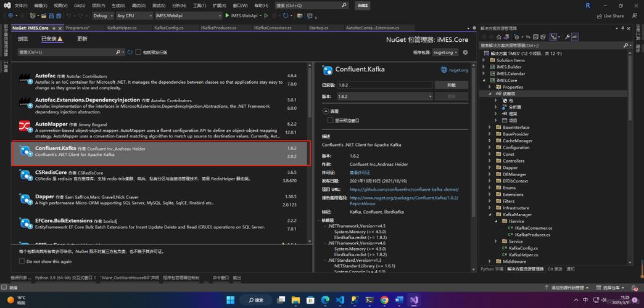Open the confluent-kafka-dotnet GitHub project URL
The width and height of the screenshot is (644, 308).
pos(403,190)
